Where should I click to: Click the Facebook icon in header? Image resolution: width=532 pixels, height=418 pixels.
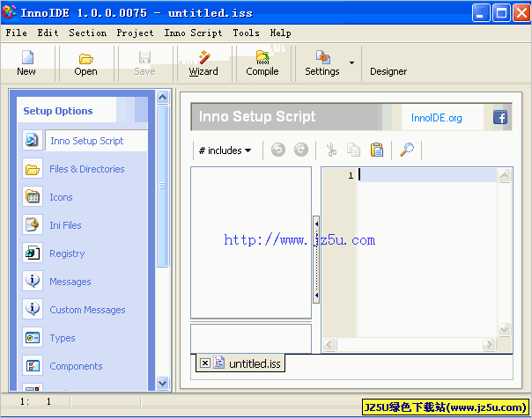(x=500, y=118)
